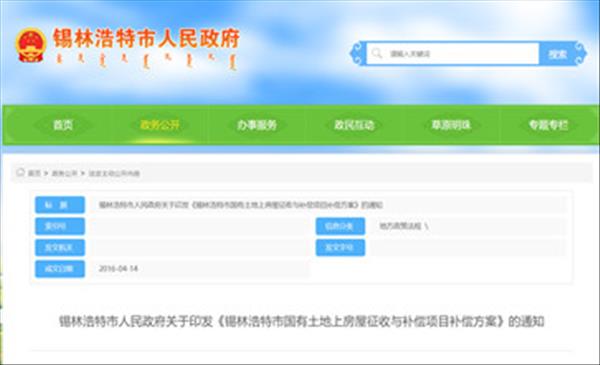The height and width of the screenshot is (365, 600).
Task: Click the blue 发文机关 label
Action: (60, 248)
